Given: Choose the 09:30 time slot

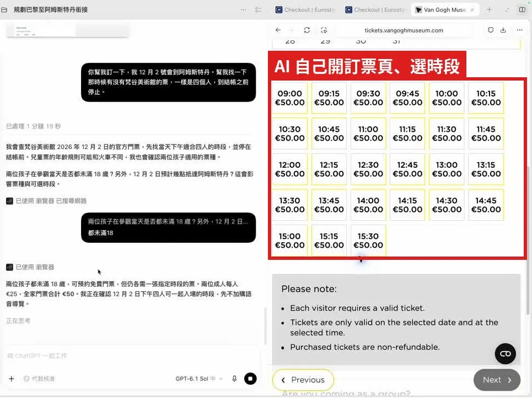Looking at the screenshot, I should (368, 98).
